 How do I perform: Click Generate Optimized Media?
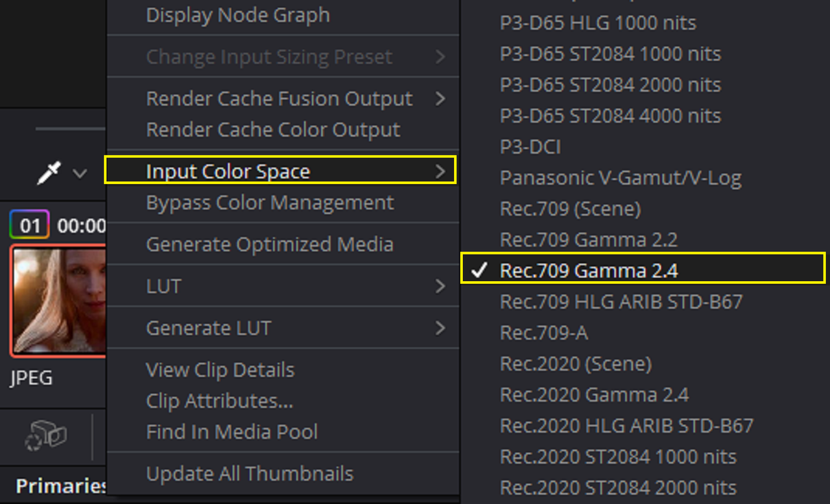click(x=270, y=244)
